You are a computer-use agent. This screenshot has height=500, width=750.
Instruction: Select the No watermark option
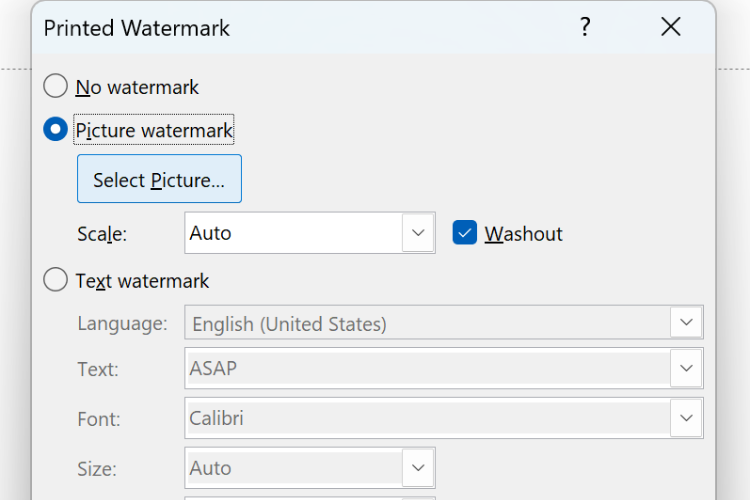[x=56, y=87]
